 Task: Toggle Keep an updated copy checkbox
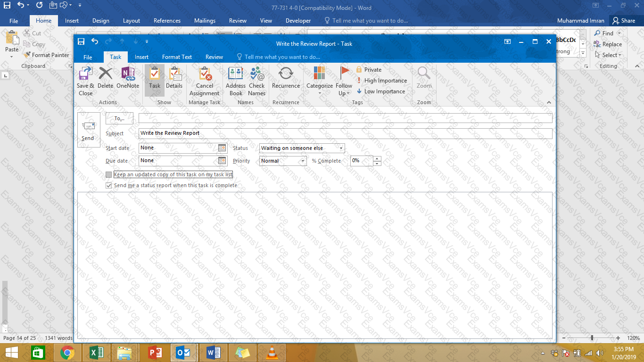(x=109, y=175)
